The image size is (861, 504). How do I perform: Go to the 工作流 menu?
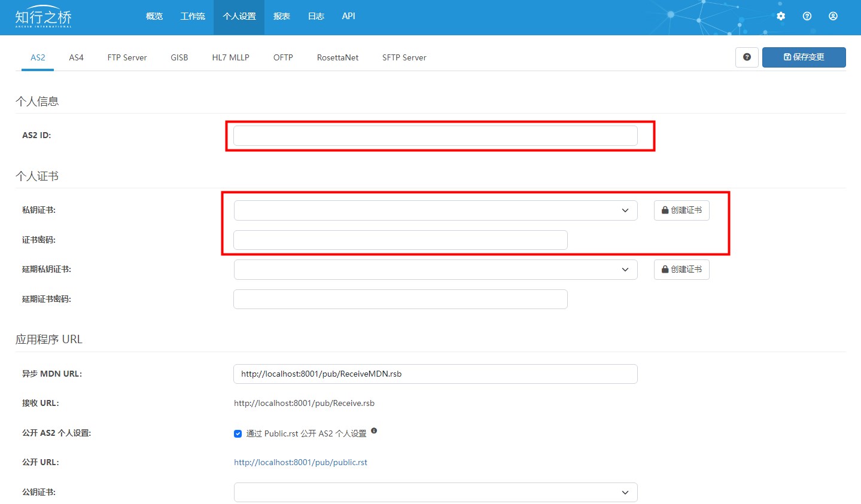pyautogui.click(x=193, y=16)
